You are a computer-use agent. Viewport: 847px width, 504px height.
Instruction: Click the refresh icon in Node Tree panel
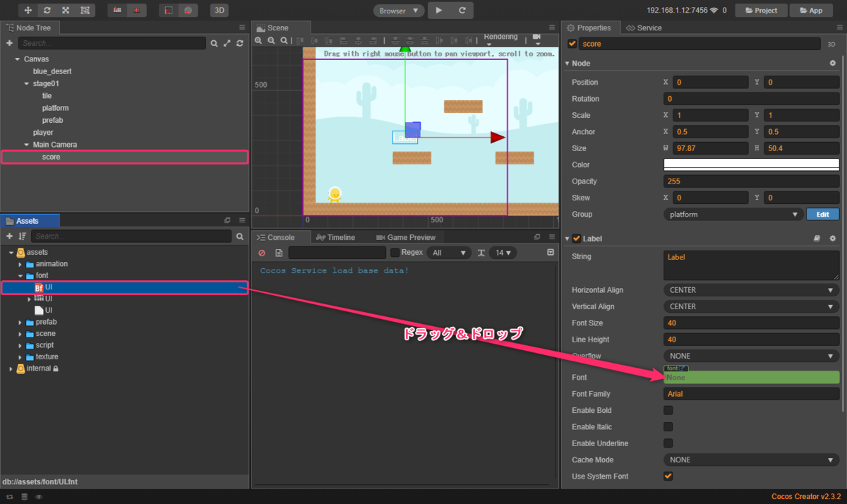pyautogui.click(x=240, y=43)
